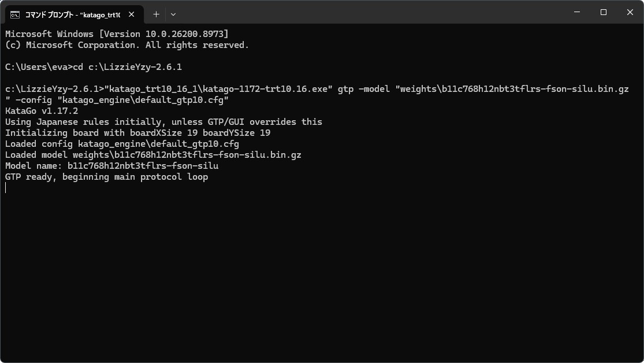Close the katago_trt10 Command Prompt tab
Screen dimensions: 644x363
coord(132,14)
